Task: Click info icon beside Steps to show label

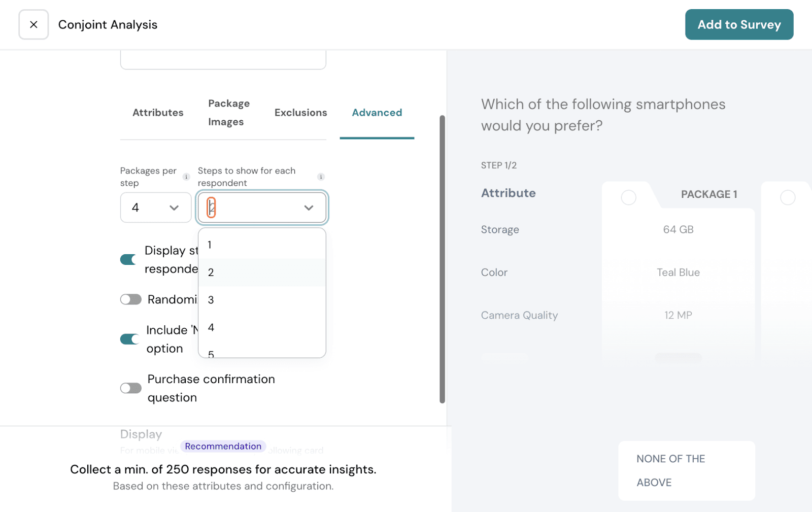Action: point(321,177)
